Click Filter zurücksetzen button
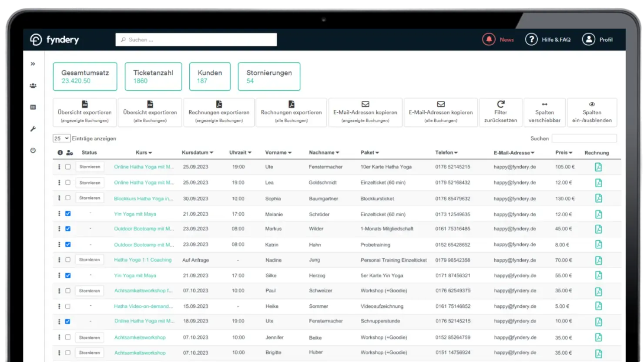Image resolution: width=644 pixels, height=363 pixels. point(500,112)
